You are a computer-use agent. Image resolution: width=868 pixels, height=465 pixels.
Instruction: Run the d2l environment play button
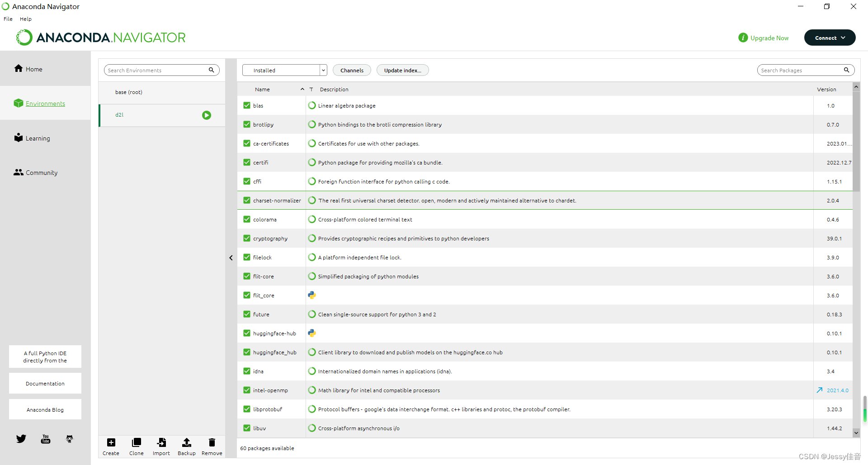(207, 115)
